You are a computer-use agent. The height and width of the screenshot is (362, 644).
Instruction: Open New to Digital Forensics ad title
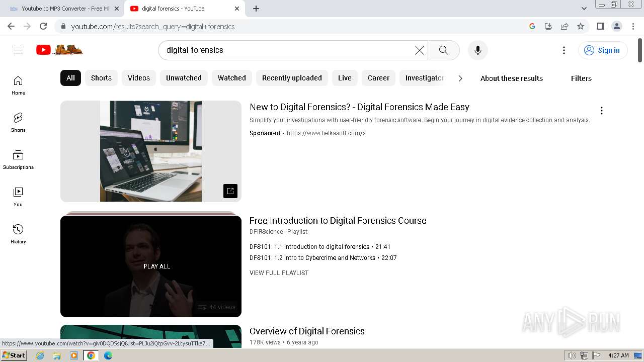[x=359, y=107]
